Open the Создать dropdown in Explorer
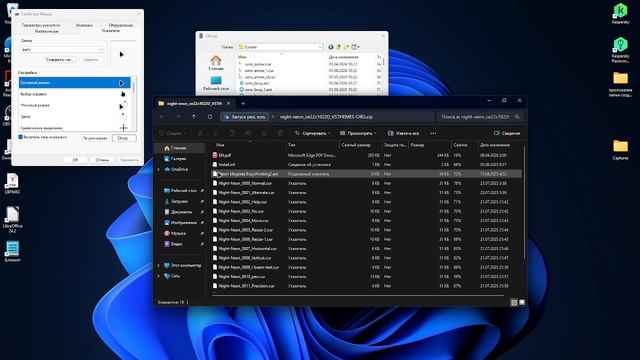 172,133
